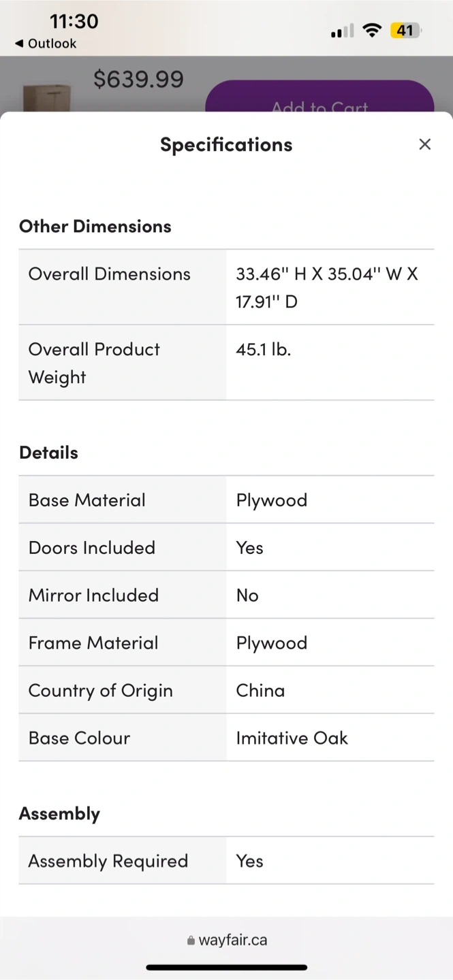Tap the cellular signal bars icon
This screenshot has height=980, width=453.
point(342,31)
